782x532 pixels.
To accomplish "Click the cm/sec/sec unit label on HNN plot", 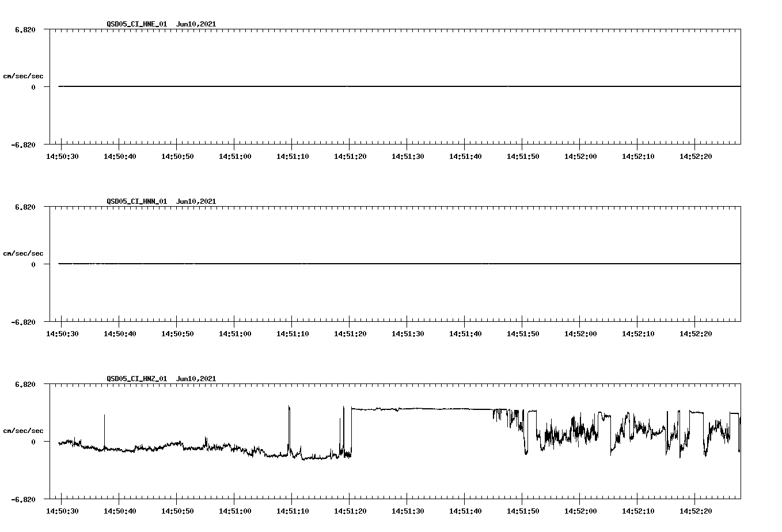I will (x=23, y=253).
